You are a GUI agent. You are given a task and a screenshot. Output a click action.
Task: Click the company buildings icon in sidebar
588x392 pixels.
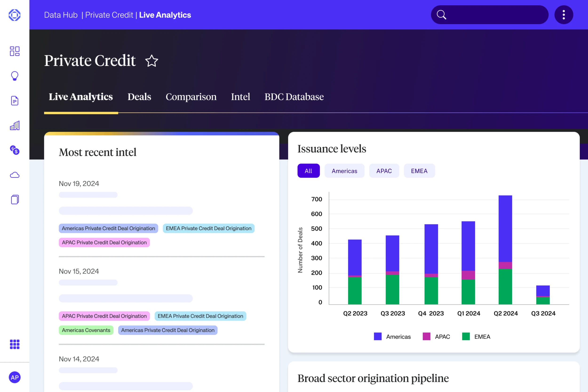tap(15, 125)
